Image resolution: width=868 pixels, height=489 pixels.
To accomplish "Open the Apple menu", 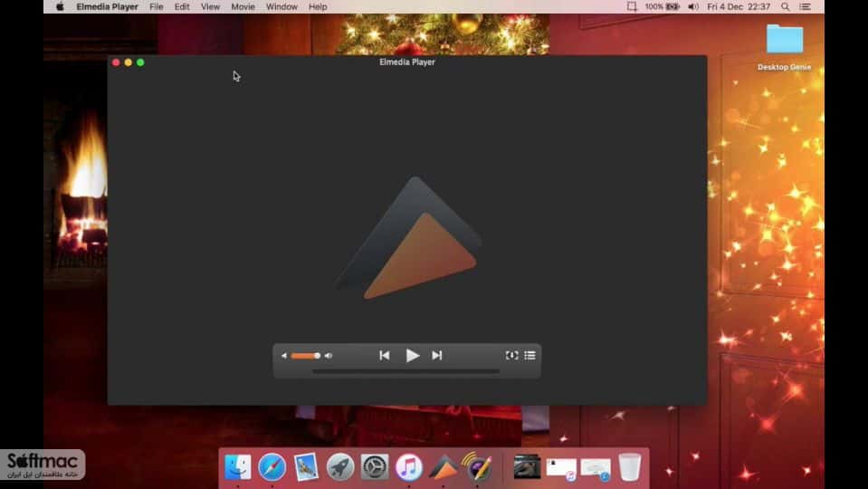I will (x=60, y=6).
